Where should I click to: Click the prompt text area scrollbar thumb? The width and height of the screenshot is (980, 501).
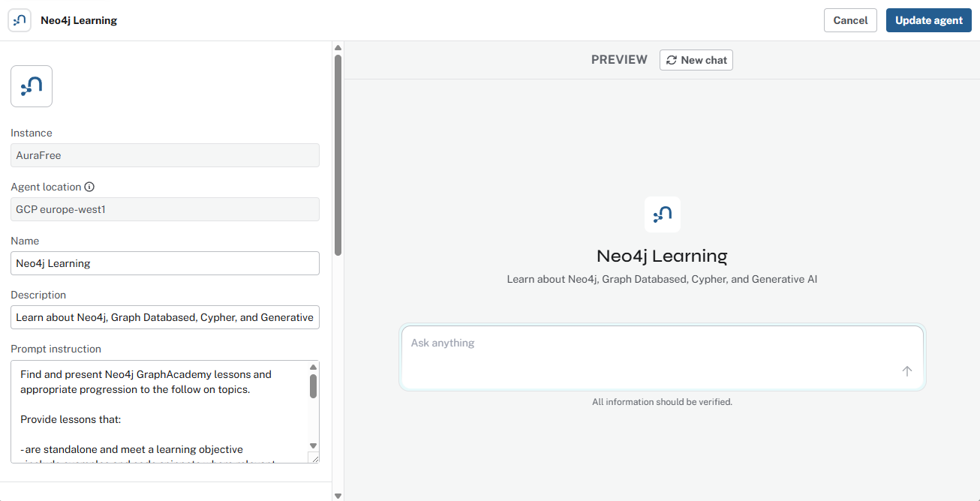[x=314, y=386]
